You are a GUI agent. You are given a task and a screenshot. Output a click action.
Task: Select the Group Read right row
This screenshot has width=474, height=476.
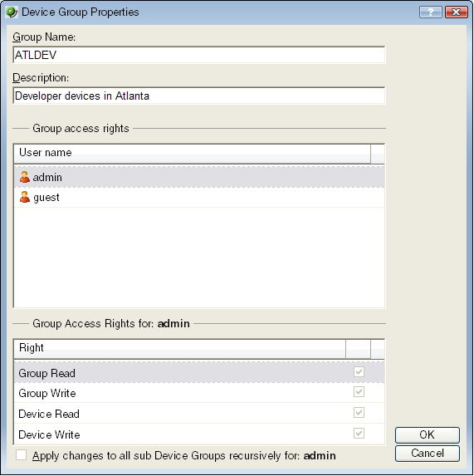click(199, 372)
